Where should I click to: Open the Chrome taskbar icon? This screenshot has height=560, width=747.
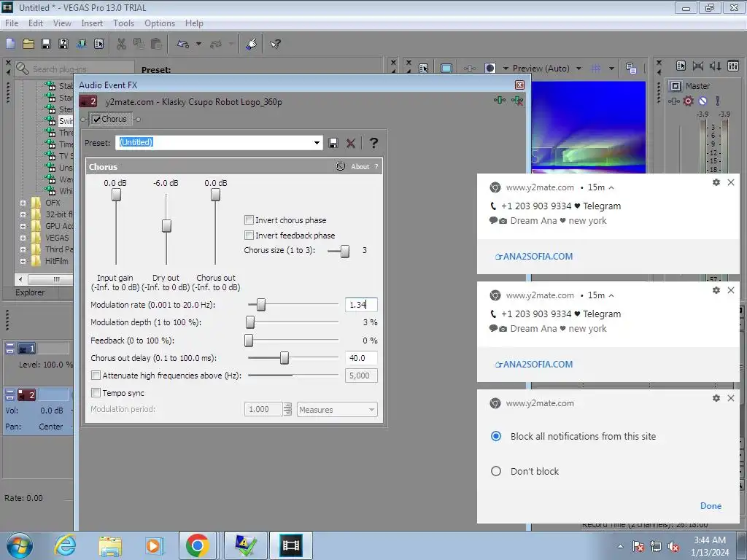[x=197, y=545]
